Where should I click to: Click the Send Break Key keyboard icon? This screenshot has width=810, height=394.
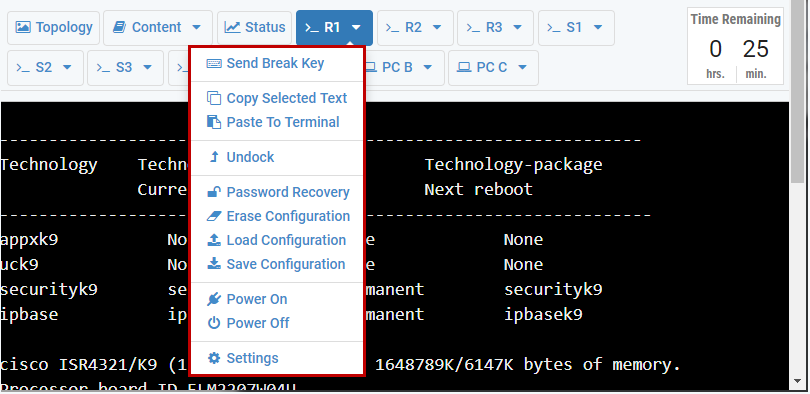click(214, 64)
